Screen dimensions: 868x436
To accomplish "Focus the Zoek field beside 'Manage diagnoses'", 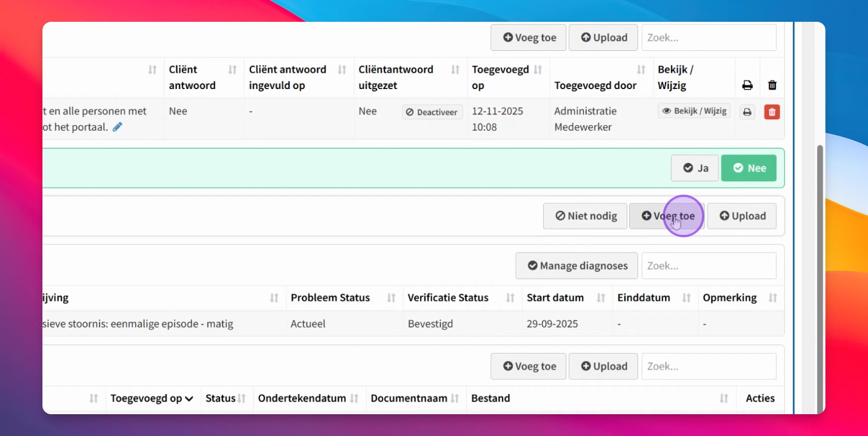I will 709,266.
